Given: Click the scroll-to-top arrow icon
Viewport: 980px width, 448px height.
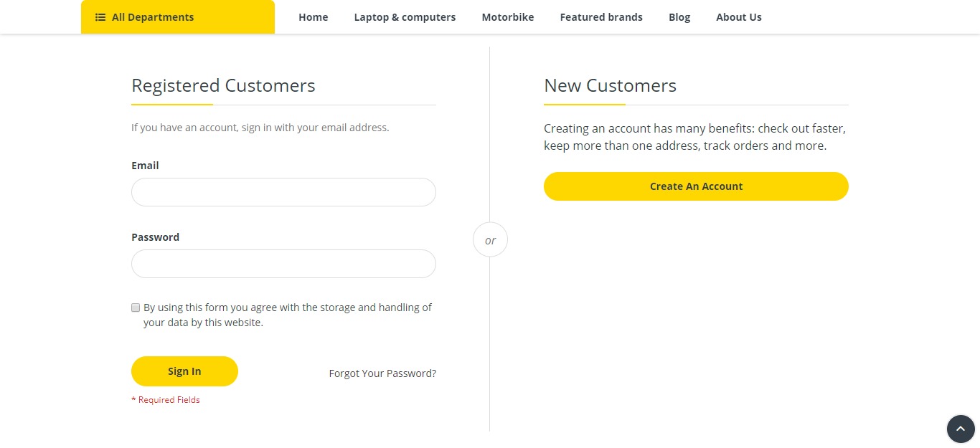Looking at the screenshot, I should [961, 429].
